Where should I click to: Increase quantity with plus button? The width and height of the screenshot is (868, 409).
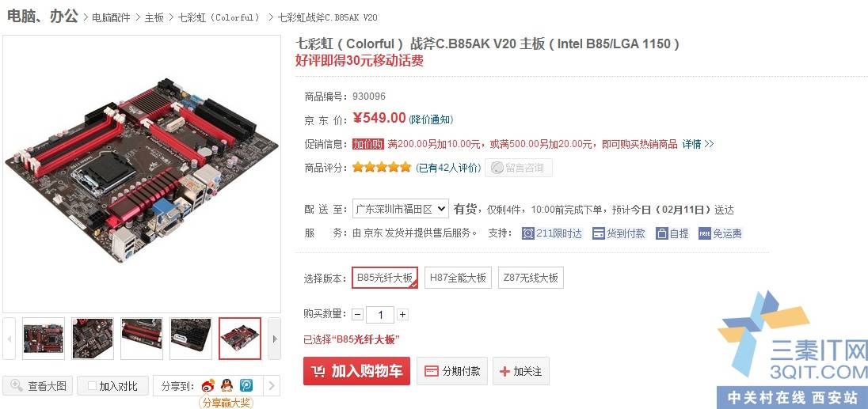402,315
